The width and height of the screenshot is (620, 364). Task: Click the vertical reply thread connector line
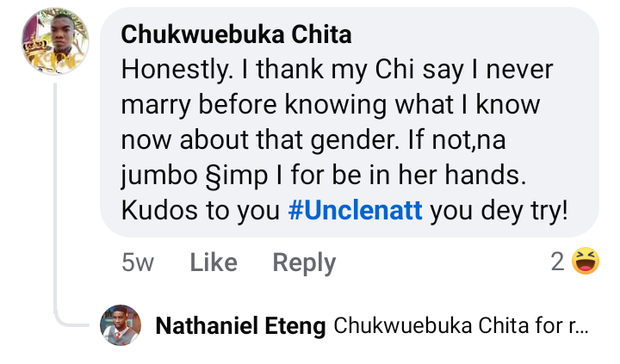point(56,198)
